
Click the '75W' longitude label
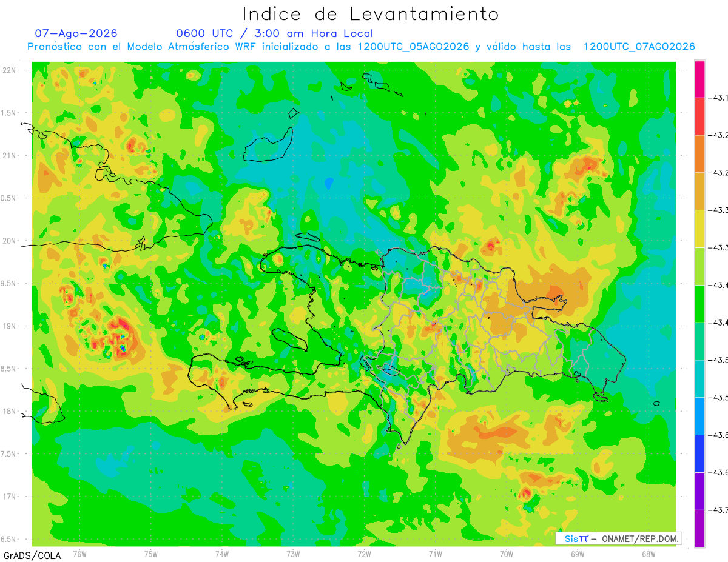[151, 554]
